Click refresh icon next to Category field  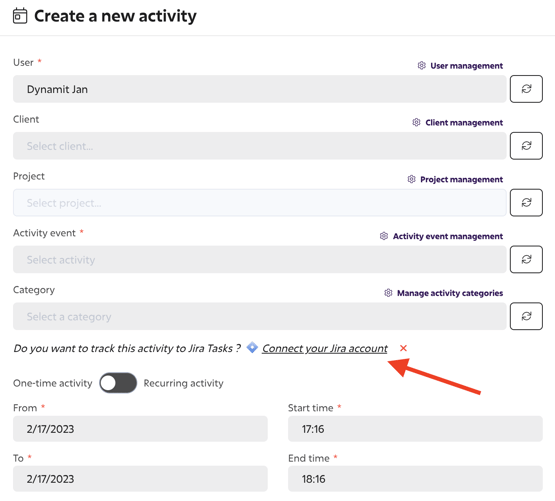(x=526, y=316)
